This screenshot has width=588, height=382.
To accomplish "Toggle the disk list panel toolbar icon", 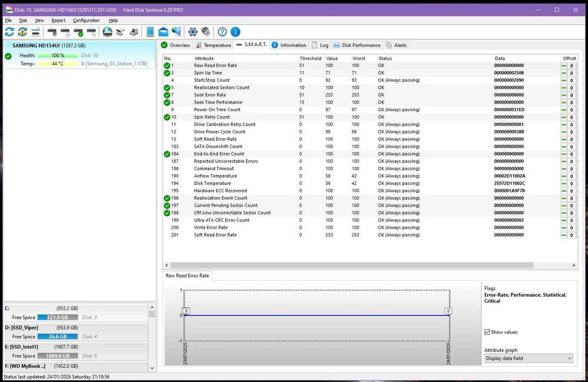I will tap(36, 32).
